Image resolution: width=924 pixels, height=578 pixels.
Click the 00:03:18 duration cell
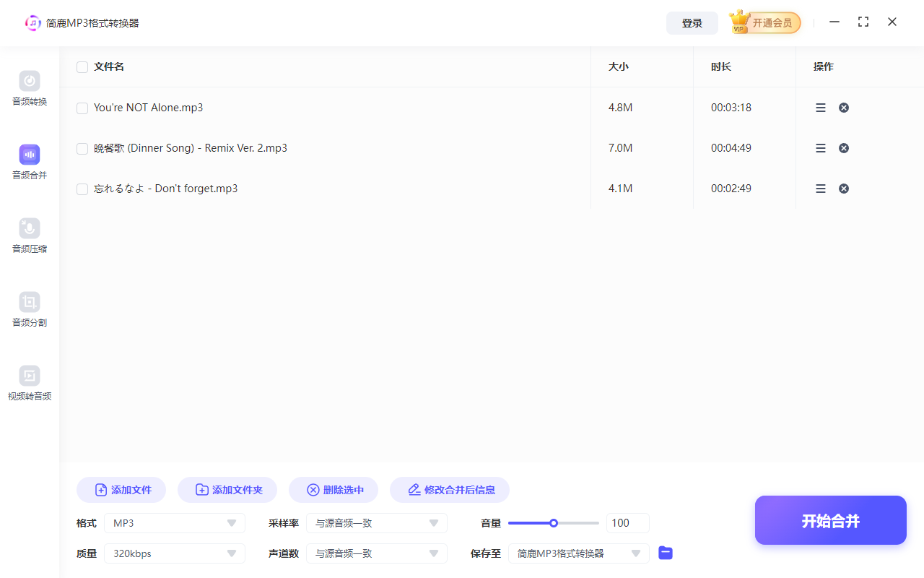731,108
